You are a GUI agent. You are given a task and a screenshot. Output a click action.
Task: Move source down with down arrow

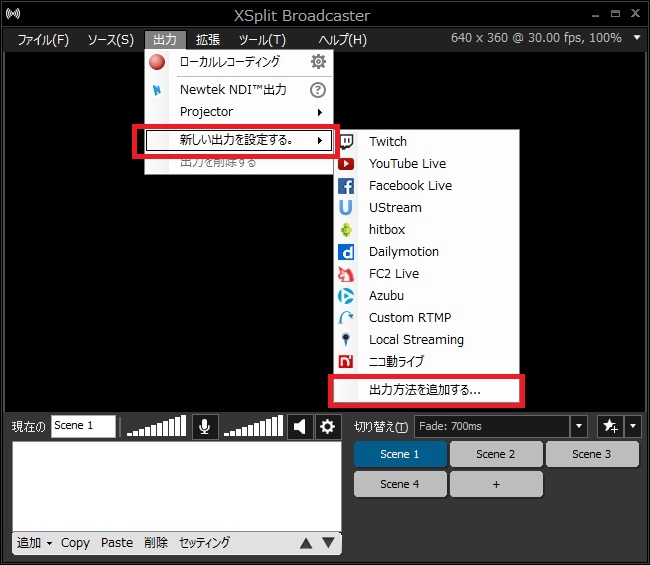point(328,543)
